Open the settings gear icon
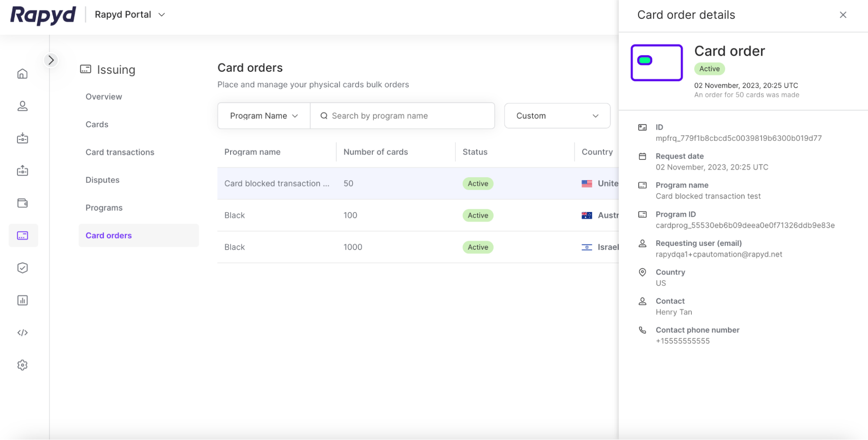Viewport: 868px width, 440px height. (x=23, y=365)
